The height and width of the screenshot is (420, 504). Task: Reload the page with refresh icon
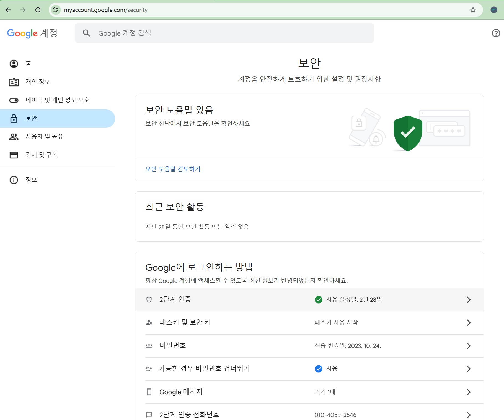pyautogui.click(x=38, y=10)
